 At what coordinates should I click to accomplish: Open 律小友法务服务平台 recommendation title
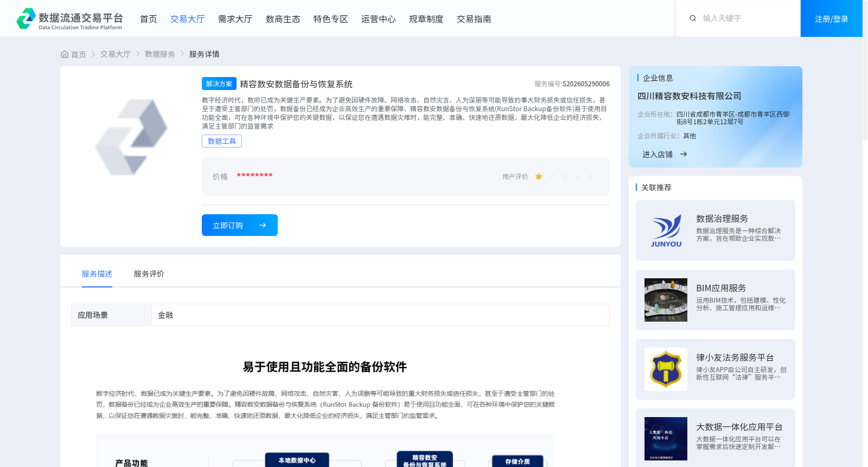[x=735, y=357]
